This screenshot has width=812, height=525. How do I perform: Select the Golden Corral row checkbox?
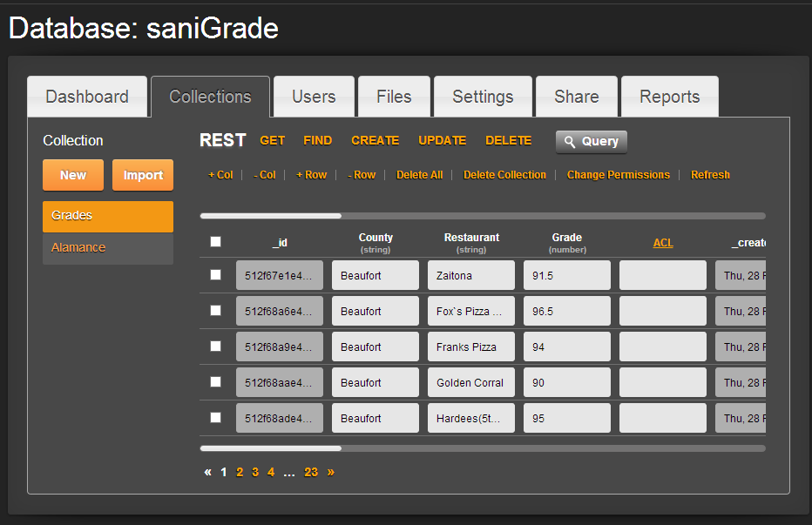[216, 382]
